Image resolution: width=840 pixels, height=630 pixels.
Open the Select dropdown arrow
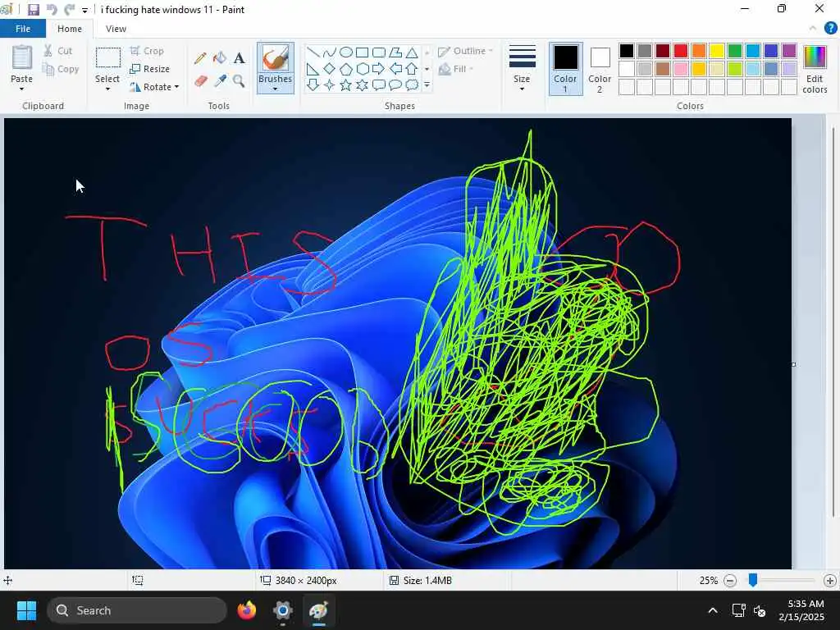[x=107, y=89]
